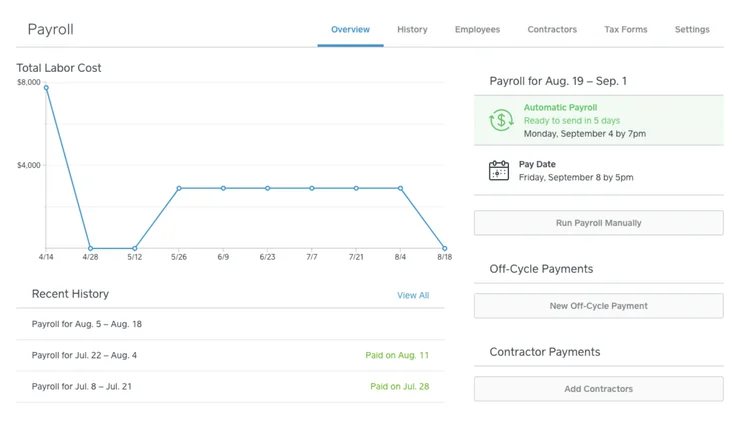Open Payroll for Jul. 8 – Jul. 21 row
Viewport: 744px width, 426px height.
coord(230,387)
